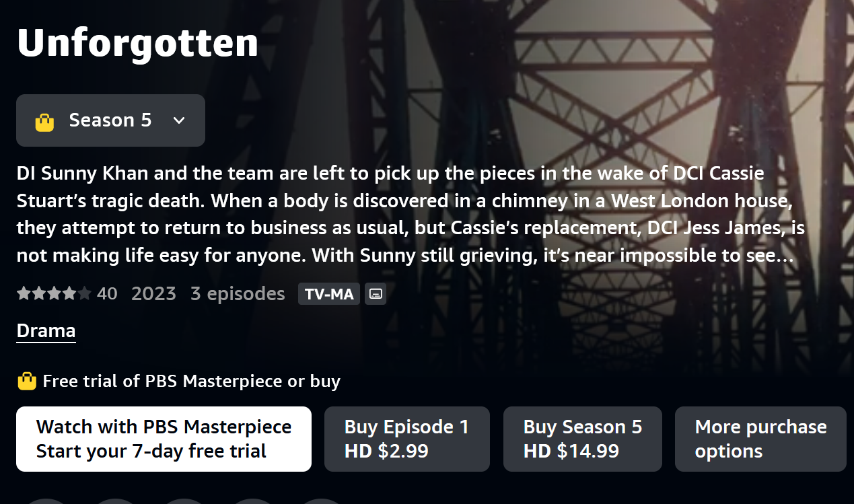Click the 40 ratings count
This screenshot has height=504, width=854.
tap(107, 294)
